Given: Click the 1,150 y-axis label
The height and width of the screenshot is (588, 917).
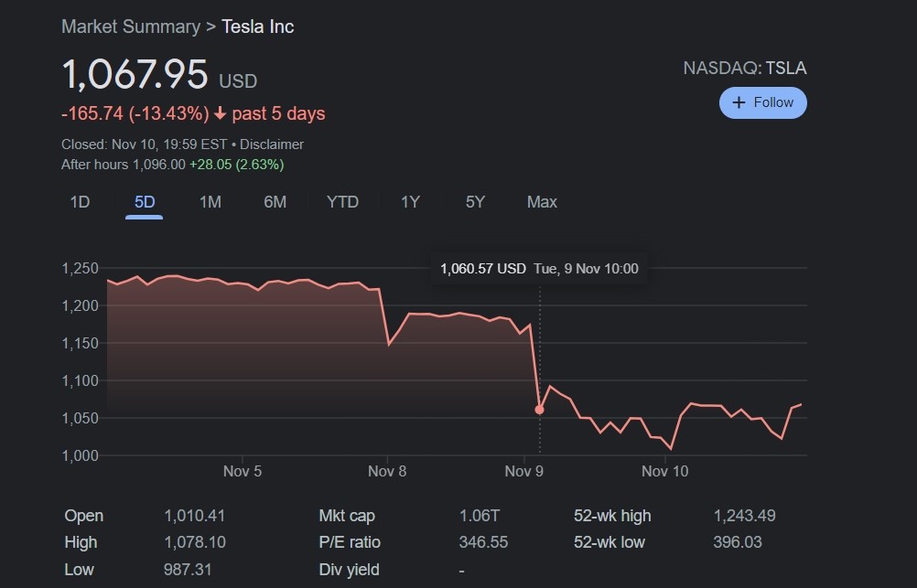Looking at the screenshot, I should pos(81,344).
